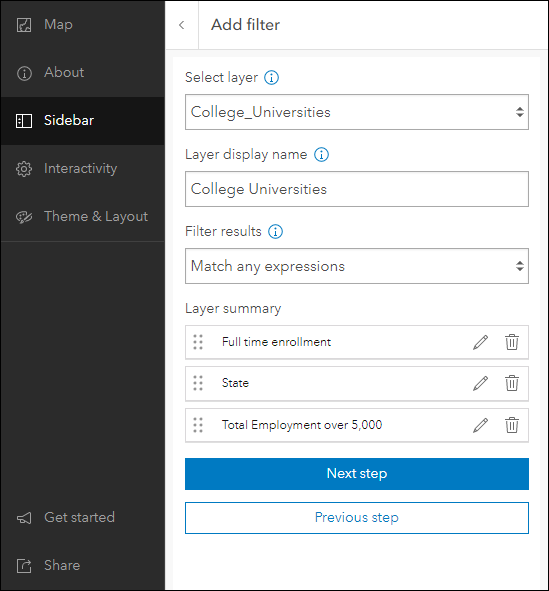Show info tooltip for Filter results
The image size is (549, 591).
275,231
